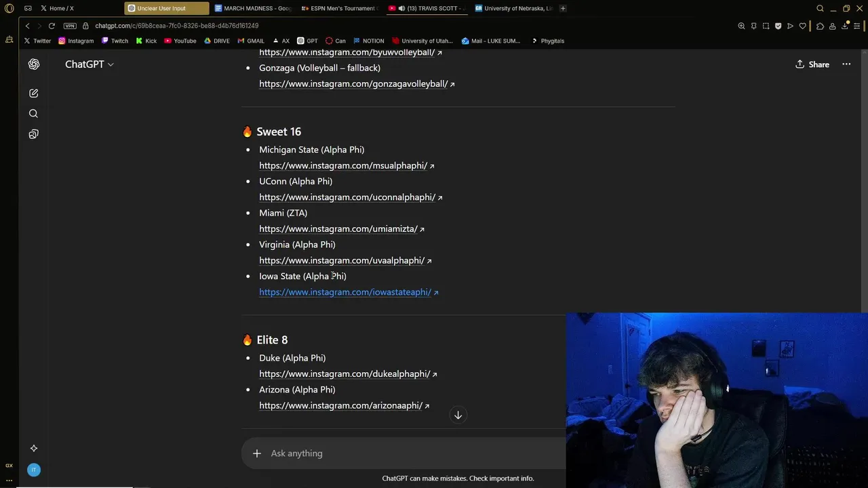Click the pinboard pin icon in address bar
The image size is (868, 488).
click(753, 26)
